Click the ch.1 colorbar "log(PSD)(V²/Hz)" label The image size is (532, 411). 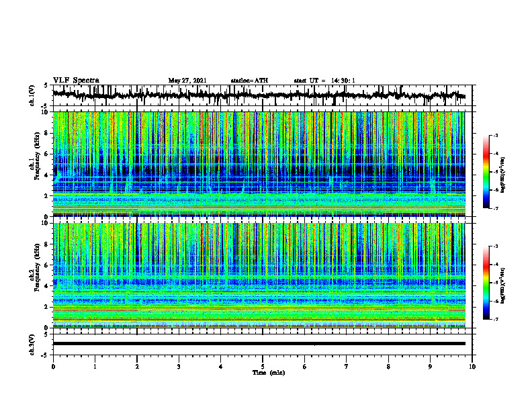(x=503, y=175)
